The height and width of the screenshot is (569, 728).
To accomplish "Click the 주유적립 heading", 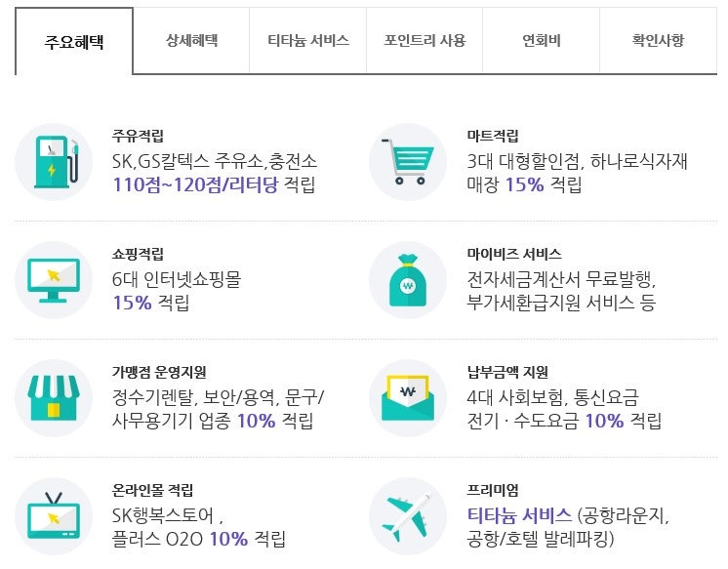I will click(x=138, y=136).
